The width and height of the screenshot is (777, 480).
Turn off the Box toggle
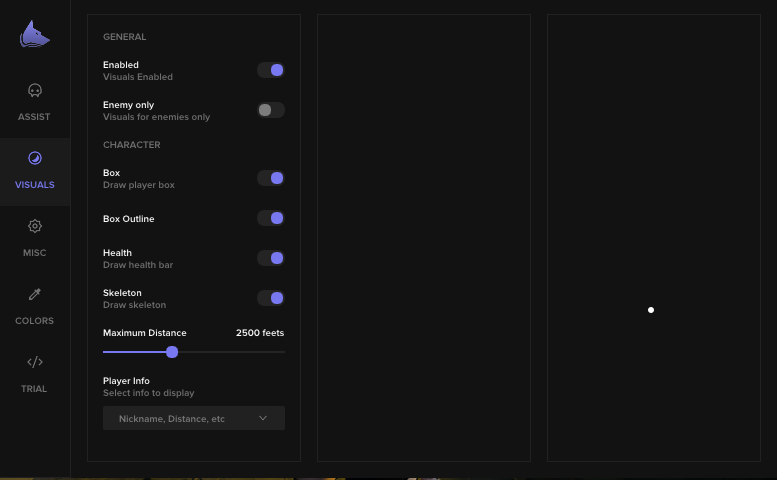coord(271,178)
